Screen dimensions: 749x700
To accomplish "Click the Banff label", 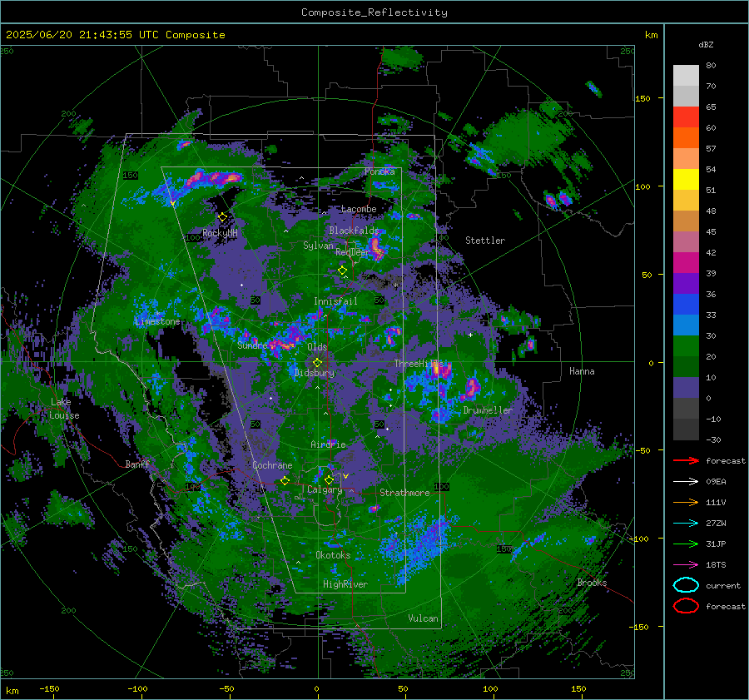I will [137, 464].
